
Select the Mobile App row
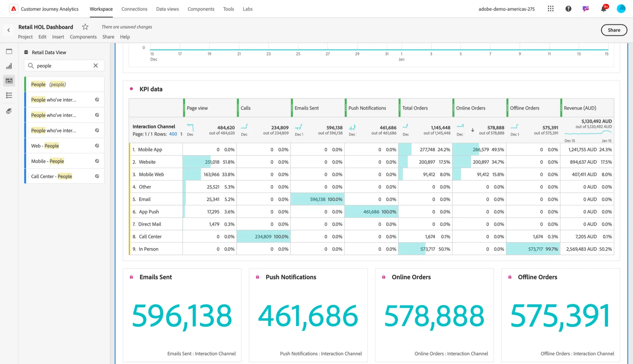click(371, 150)
